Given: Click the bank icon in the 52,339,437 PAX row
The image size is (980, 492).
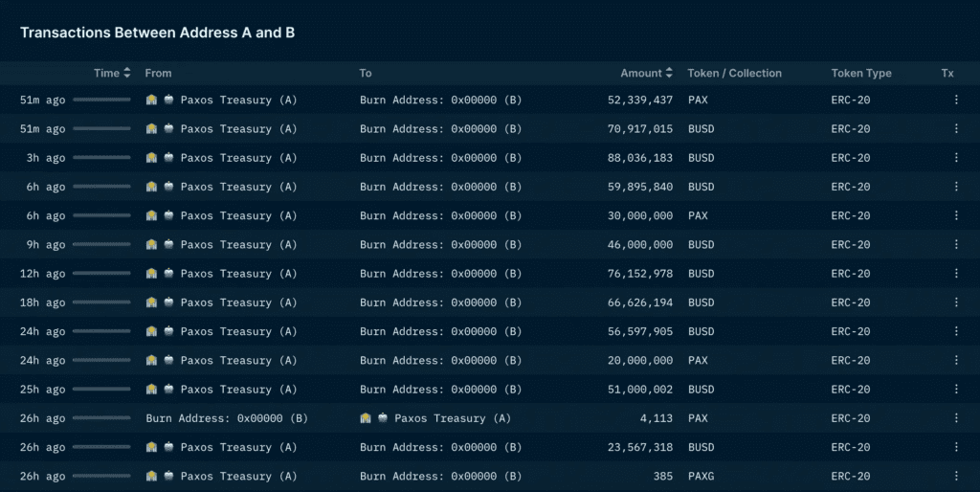Looking at the screenshot, I should point(151,100).
